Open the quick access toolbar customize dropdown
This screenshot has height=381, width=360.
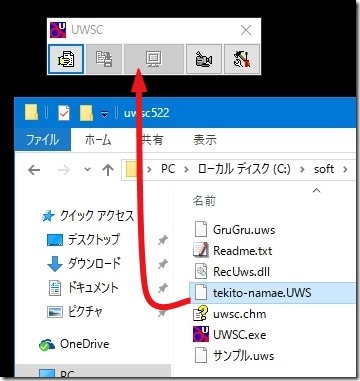(104, 114)
